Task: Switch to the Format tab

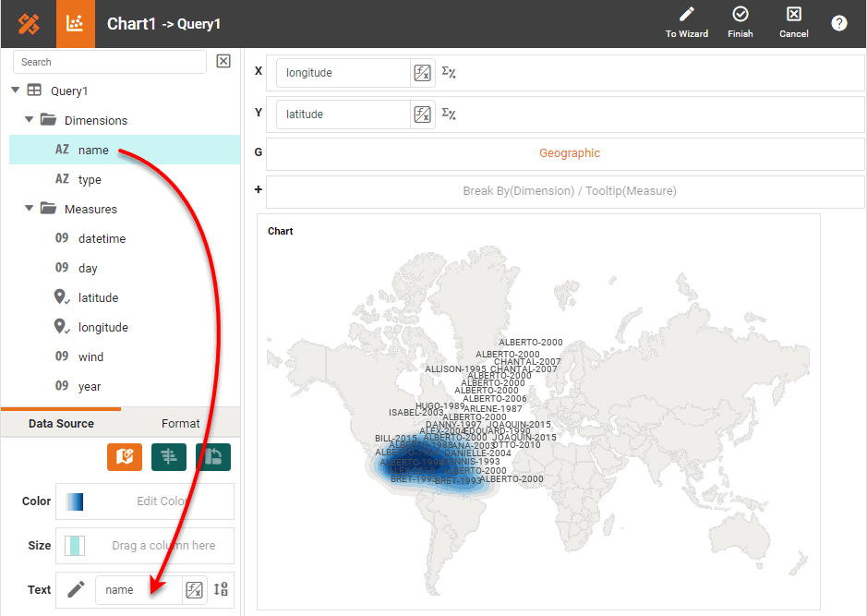Action: pyautogui.click(x=180, y=423)
